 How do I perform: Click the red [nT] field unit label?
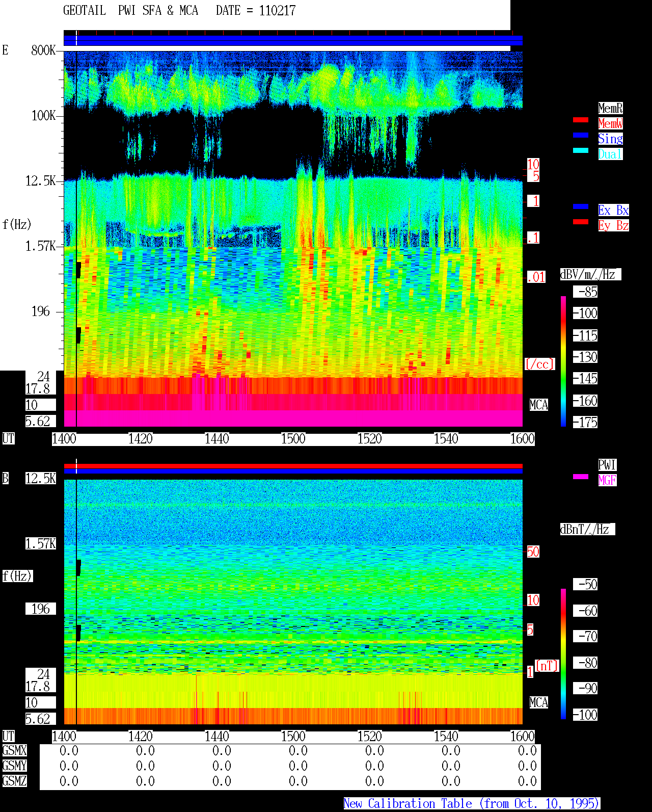click(547, 666)
